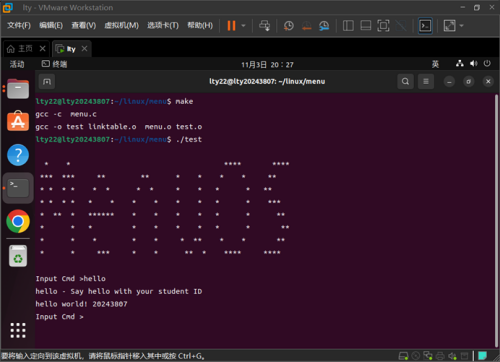Minimize the VMware Workstation window
500x362 pixels.
point(463,7)
